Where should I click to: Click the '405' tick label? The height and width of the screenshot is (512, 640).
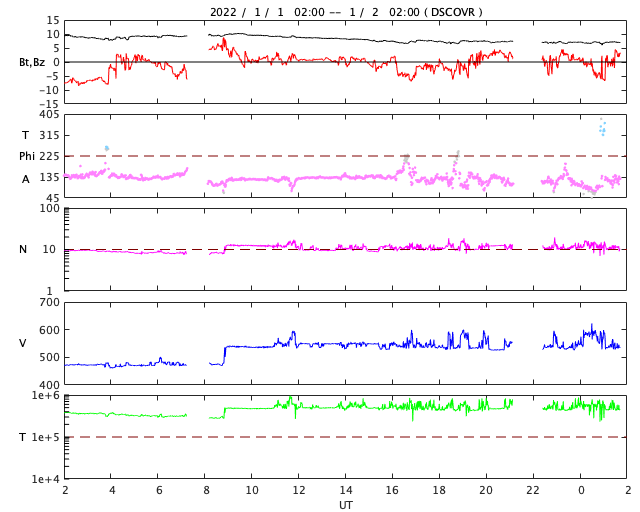[x=49, y=115]
